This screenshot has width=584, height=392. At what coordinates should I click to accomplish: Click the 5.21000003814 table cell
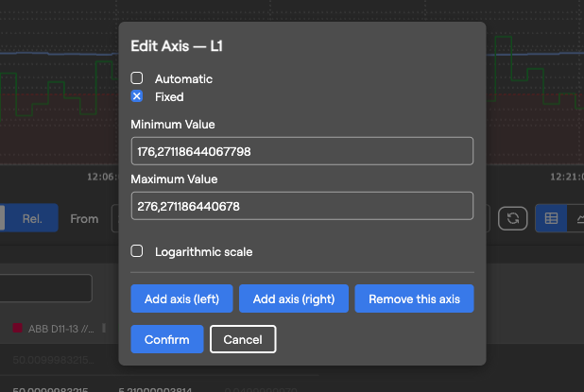pyautogui.click(x=155, y=390)
